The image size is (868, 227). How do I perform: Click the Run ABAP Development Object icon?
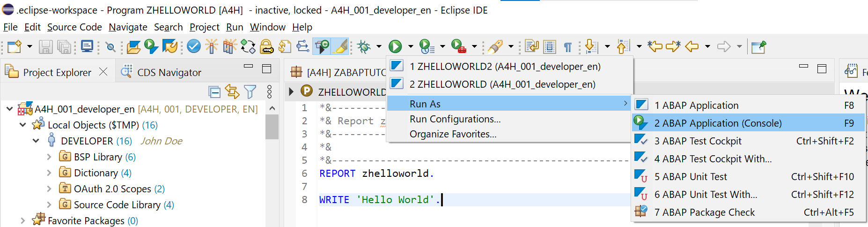click(x=151, y=46)
